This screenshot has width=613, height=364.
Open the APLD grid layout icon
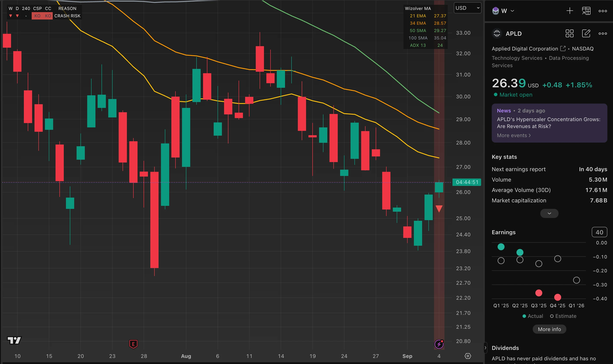(x=569, y=33)
